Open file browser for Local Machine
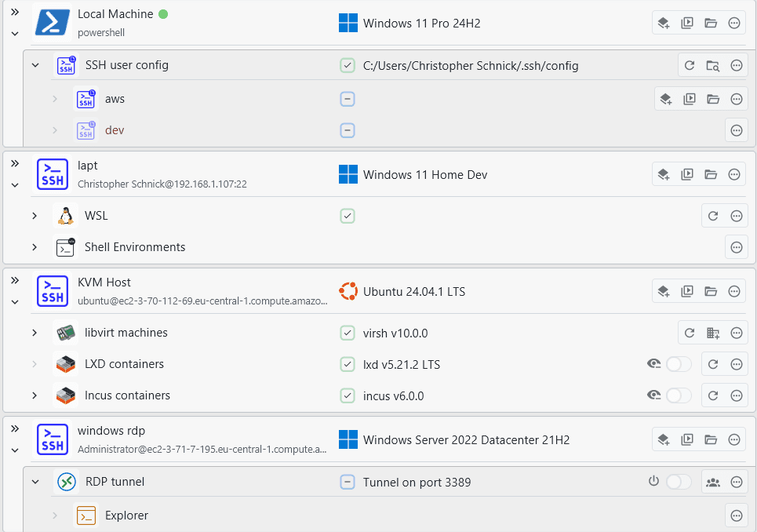The height and width of the screenshot is (532, 757). [x=711, y=24]
